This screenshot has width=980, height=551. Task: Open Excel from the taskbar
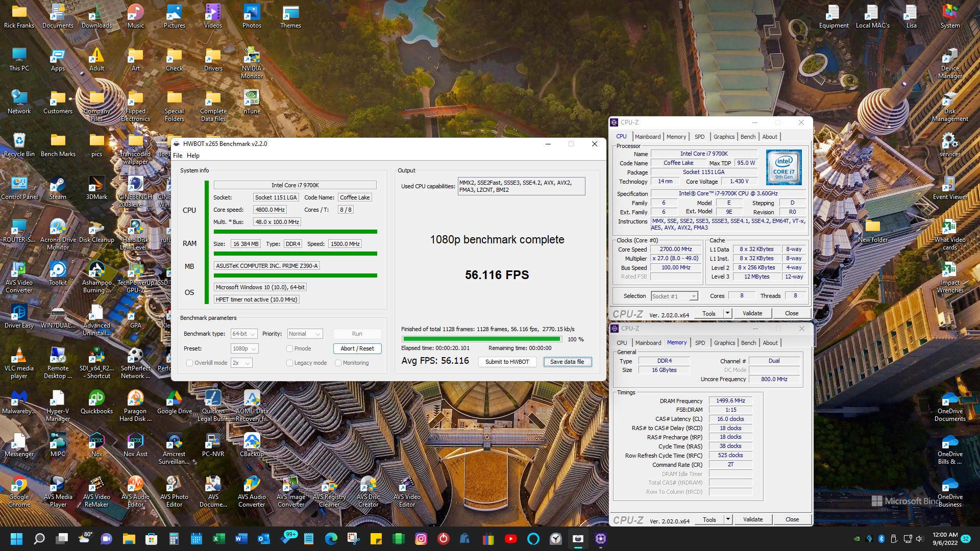(218, 539)
